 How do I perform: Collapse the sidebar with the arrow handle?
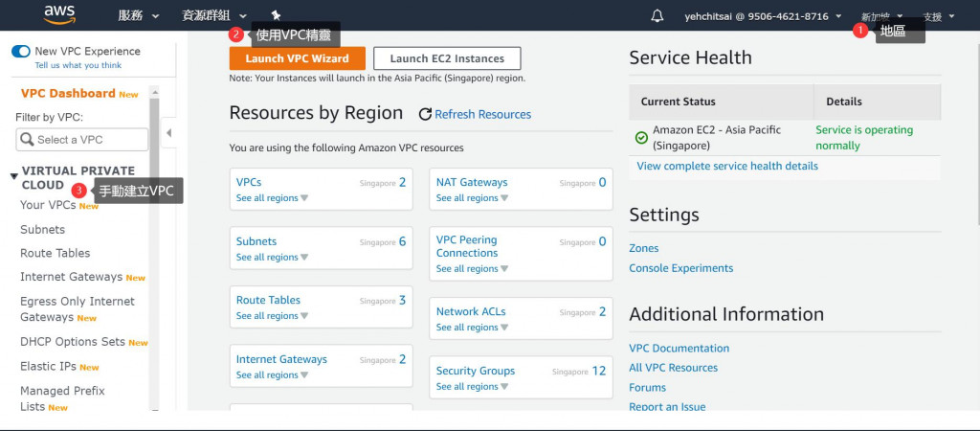click(168, 133)
